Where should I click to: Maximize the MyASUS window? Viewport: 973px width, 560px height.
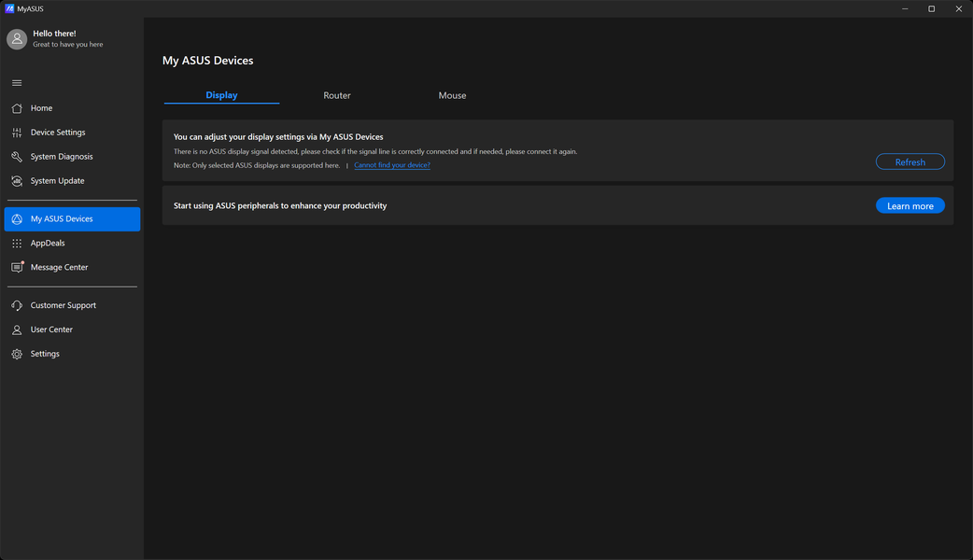click(x=931, y=8)
